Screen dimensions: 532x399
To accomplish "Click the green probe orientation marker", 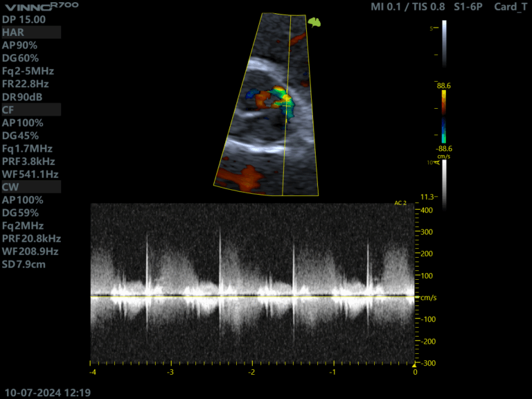I will click(314, 23).
